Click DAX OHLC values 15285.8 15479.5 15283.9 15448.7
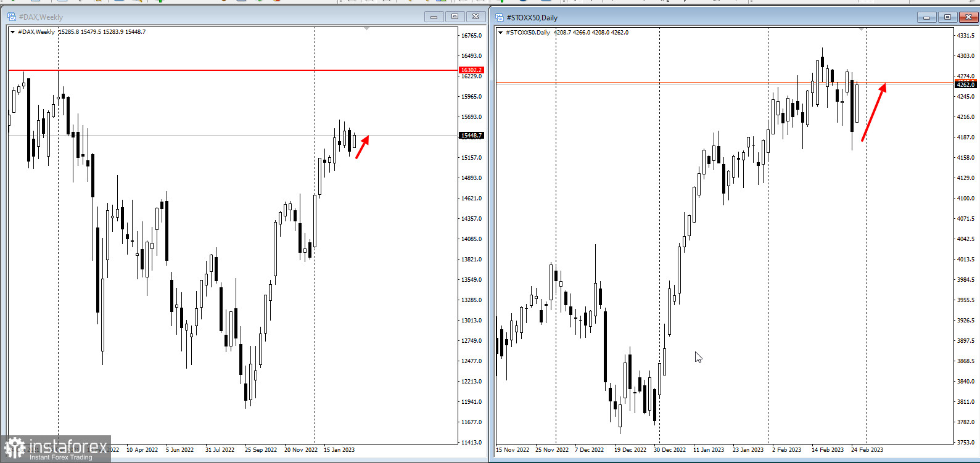 click(x=102, y=32)
